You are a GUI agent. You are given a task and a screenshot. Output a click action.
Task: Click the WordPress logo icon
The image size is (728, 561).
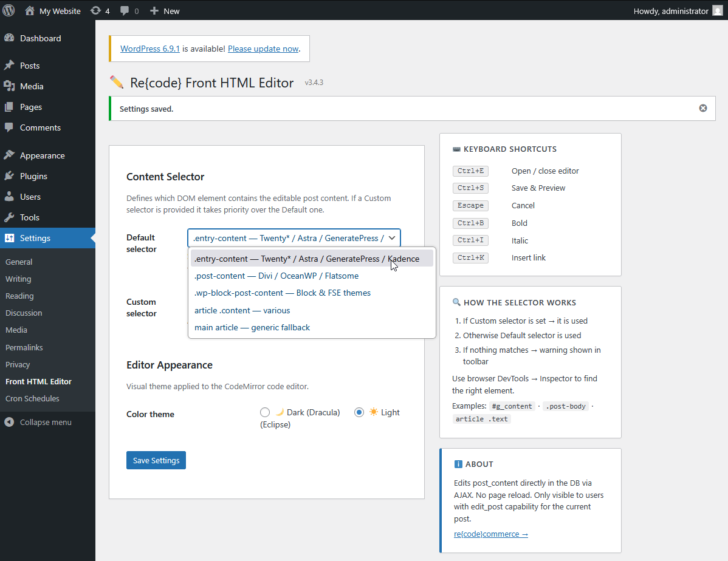(x=9, y=10)
